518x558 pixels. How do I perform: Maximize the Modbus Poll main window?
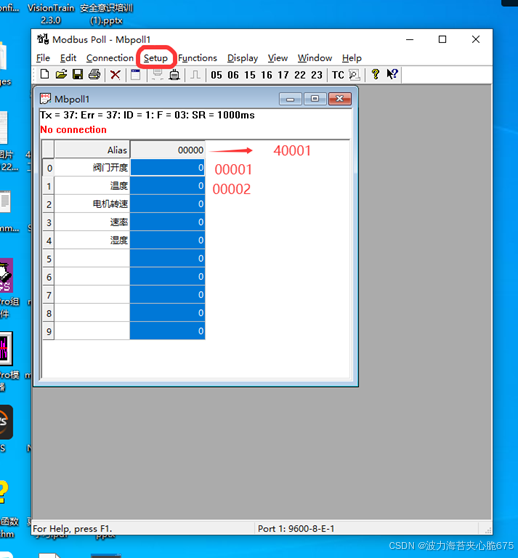coord(442,39)
